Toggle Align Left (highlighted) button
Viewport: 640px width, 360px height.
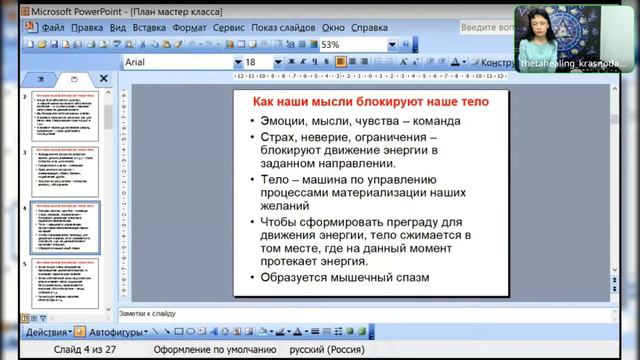pyautogui.click(x=340, y=62)
